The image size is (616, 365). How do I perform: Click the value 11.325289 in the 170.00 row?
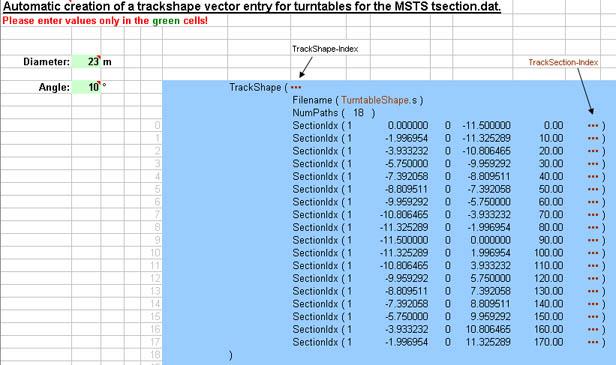tap(488, 342)
